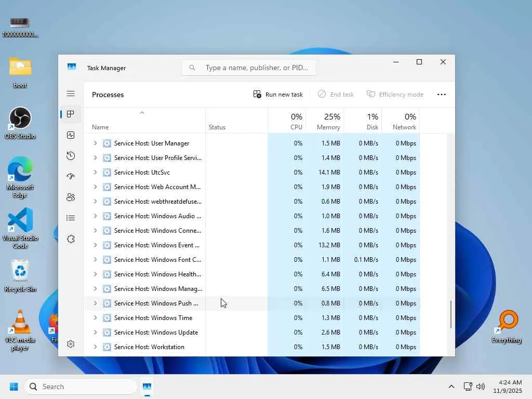
Task: Click the Efficiency mode button
Action: tap(395, 95)
